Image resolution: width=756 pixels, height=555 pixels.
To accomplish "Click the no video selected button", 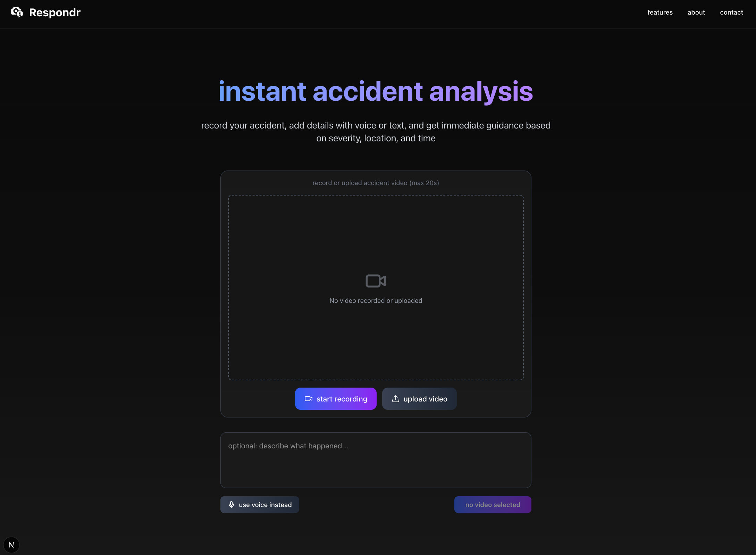I will [x=492, y=505].
